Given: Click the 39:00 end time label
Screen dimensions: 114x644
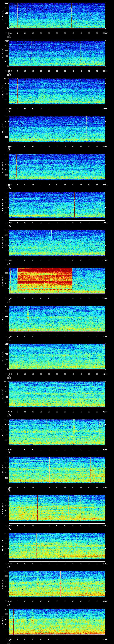Looking at the screenshot, I should coord(105,298).
